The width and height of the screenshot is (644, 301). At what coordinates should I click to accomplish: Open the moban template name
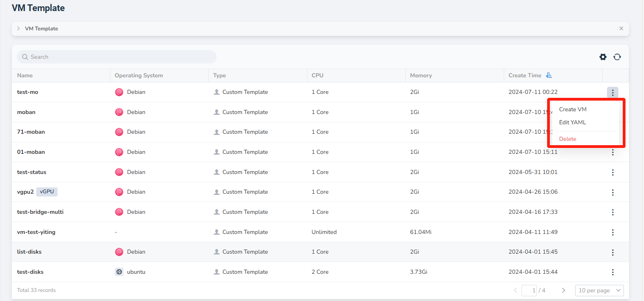coord(26,112)
